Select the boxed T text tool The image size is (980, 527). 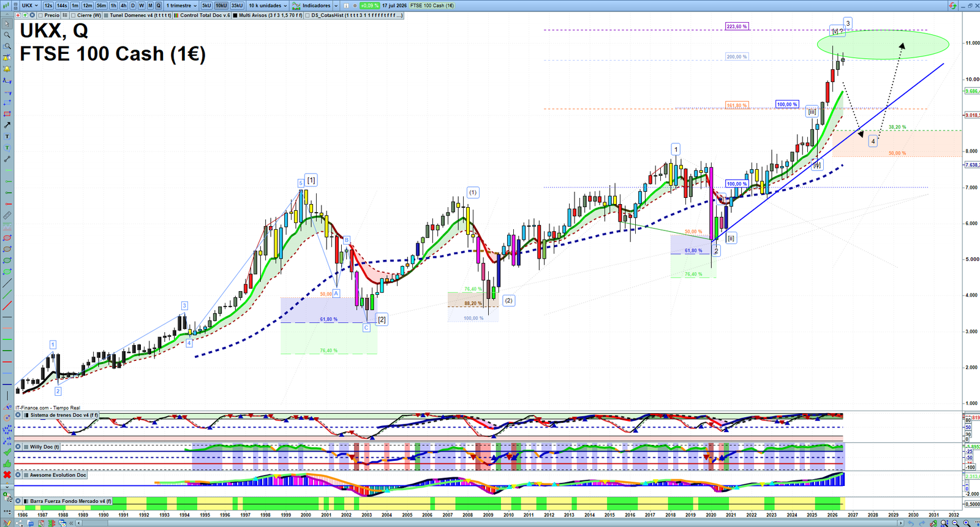[x=7, y=136]
